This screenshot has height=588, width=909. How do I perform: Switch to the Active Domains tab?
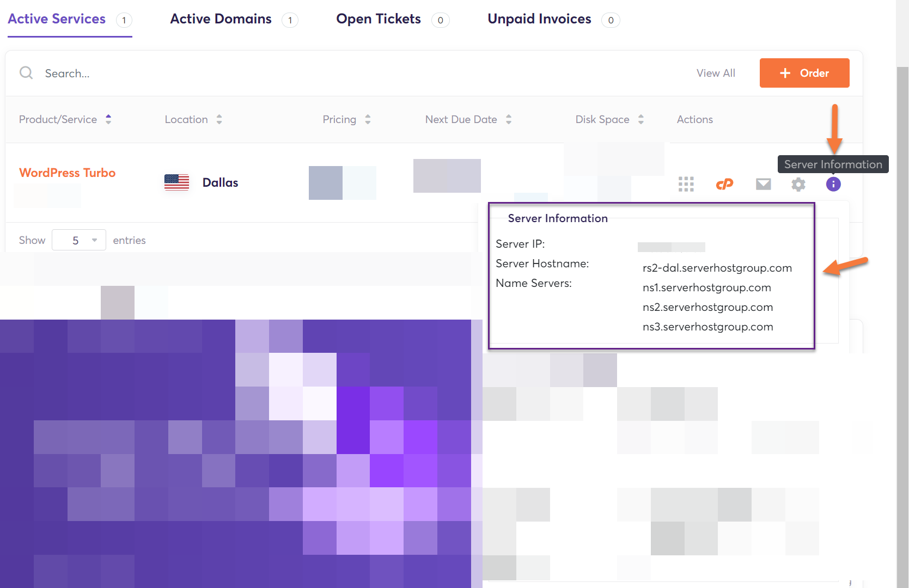221,19
